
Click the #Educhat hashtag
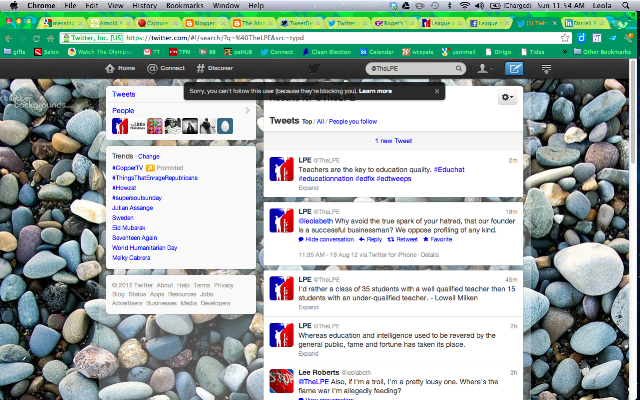pyautogui.click(x=449, y=169)
